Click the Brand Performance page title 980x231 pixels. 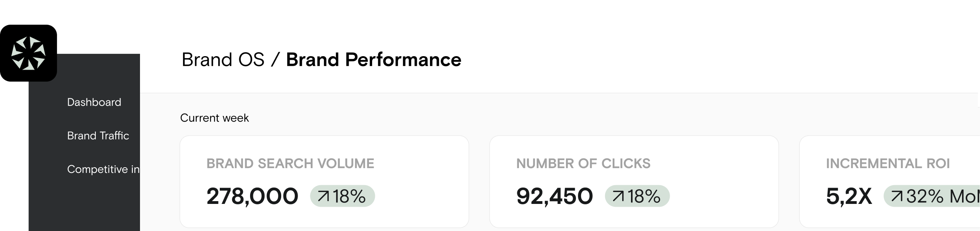pyautogui.click(x=374, y=60)
